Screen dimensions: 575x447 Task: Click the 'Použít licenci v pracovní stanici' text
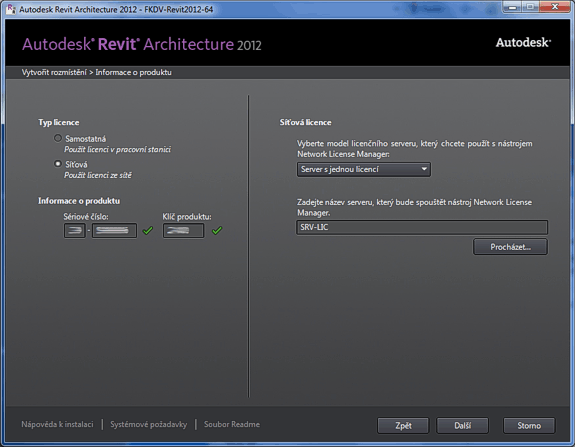pyautogui.click(x=117, y=149)
